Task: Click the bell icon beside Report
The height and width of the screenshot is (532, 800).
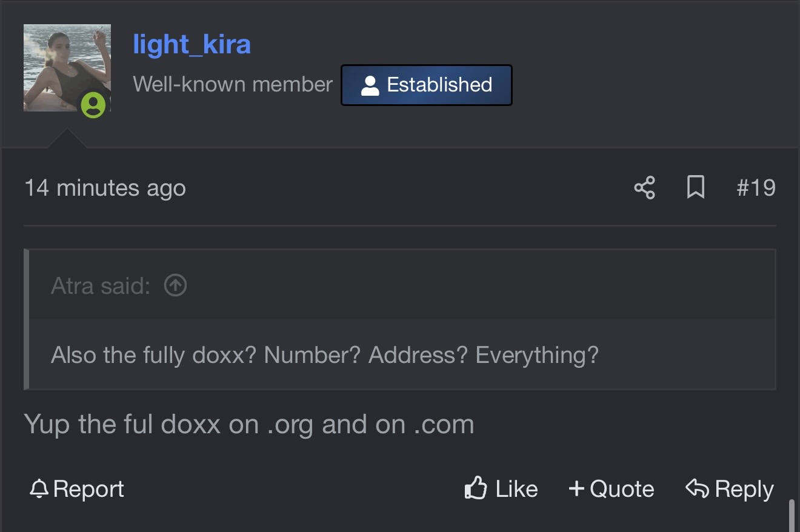Action: pyautogui.click(x=39, y=488)
